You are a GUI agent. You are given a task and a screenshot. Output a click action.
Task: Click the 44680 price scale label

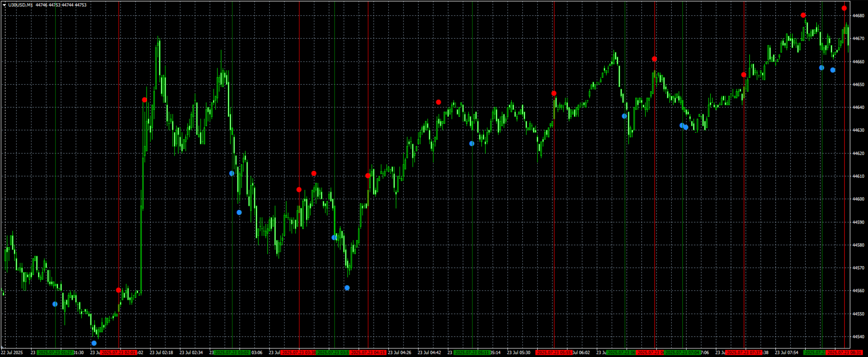[x=858, y=15]
